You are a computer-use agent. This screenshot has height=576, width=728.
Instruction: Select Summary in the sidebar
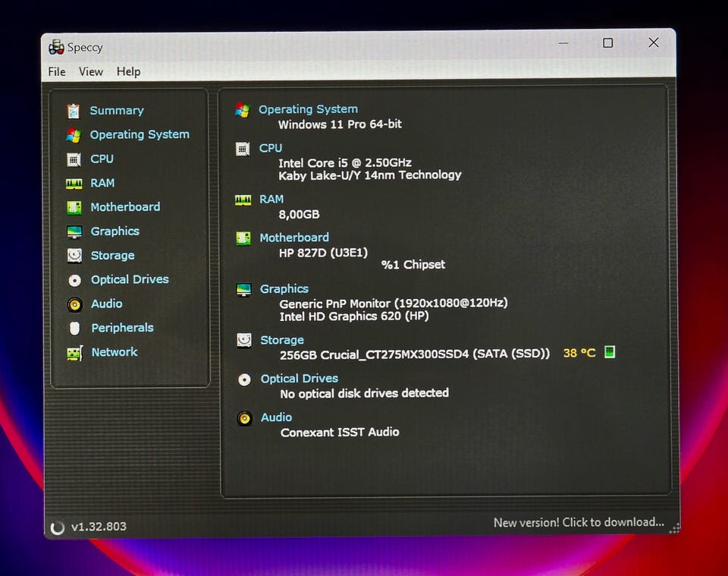(117, 111)
